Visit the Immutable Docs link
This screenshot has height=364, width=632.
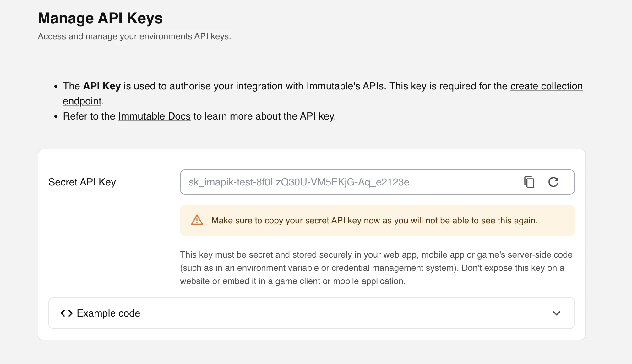[154, 116]
